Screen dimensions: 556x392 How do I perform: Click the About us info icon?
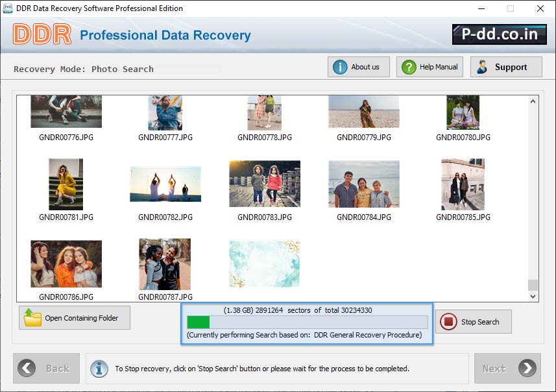tap(341, 66)
